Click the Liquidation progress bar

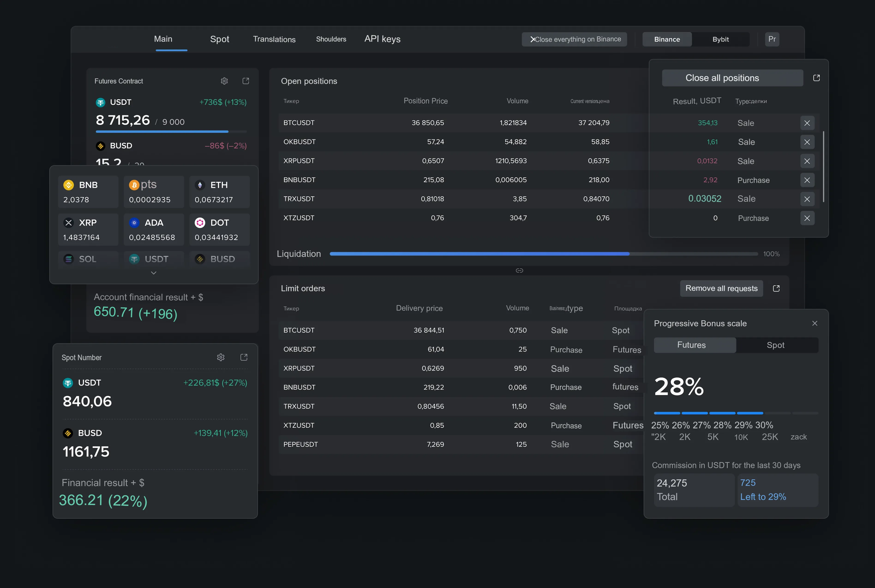click(x=543, y=254)
